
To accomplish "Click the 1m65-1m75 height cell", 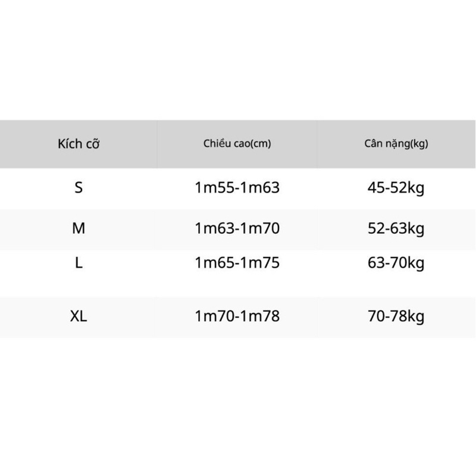I will click(237, 263).
